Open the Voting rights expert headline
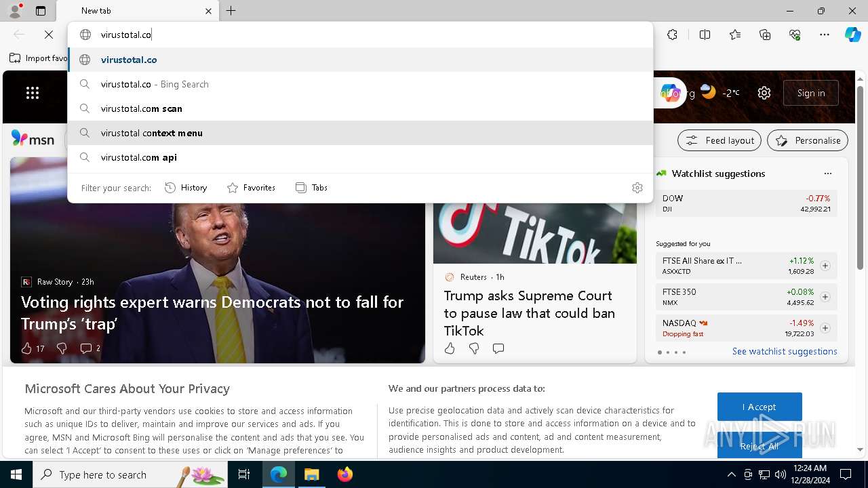This screenshot has height=488, width=868. pyautogui.click(x=212, y=312)
